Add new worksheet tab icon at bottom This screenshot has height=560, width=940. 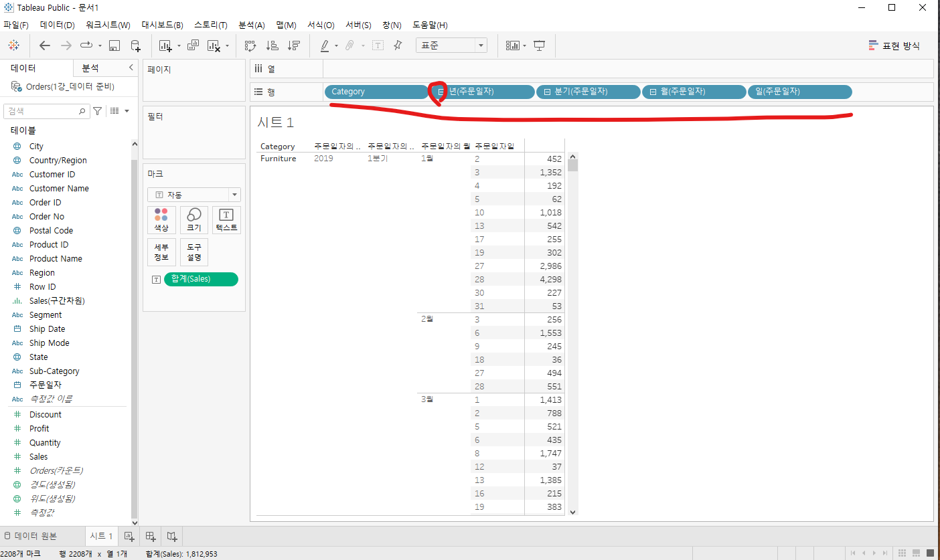click(130, 536)
